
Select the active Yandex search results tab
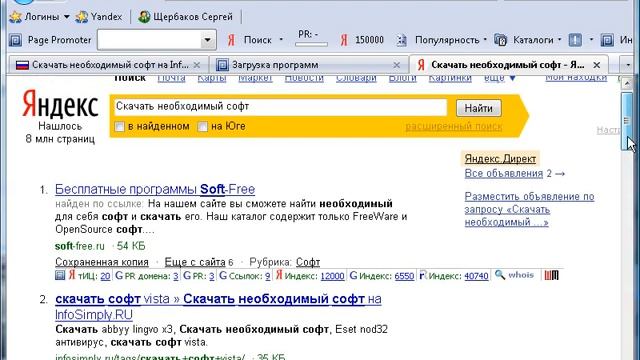[x=507, y=65]
